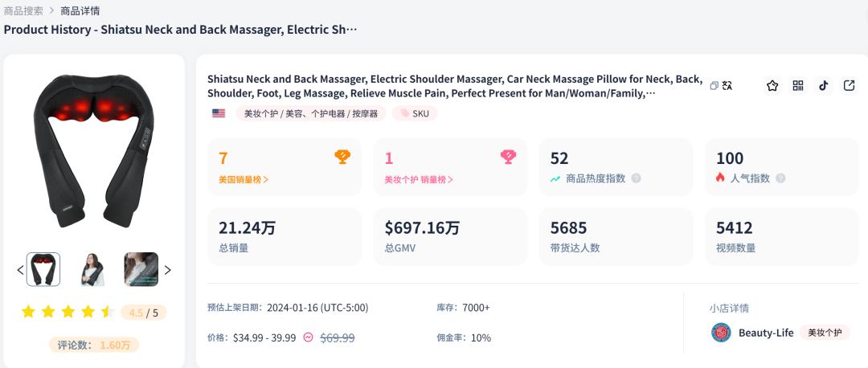Viewport: 868px width, 368px height.
Task: Open 美国销量榜 ranking link
Action: pyautogui.click(x=244, y=179)
